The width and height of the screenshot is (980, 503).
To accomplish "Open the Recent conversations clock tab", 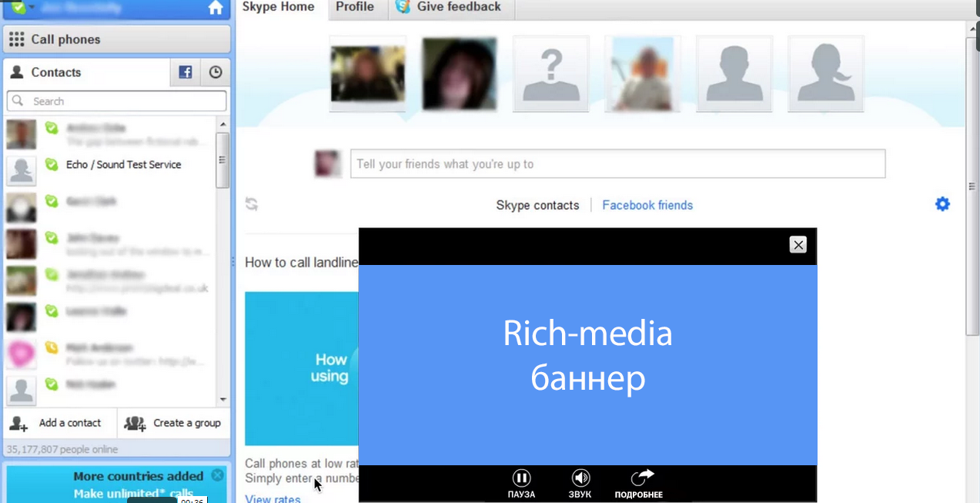I will [216, 72].
